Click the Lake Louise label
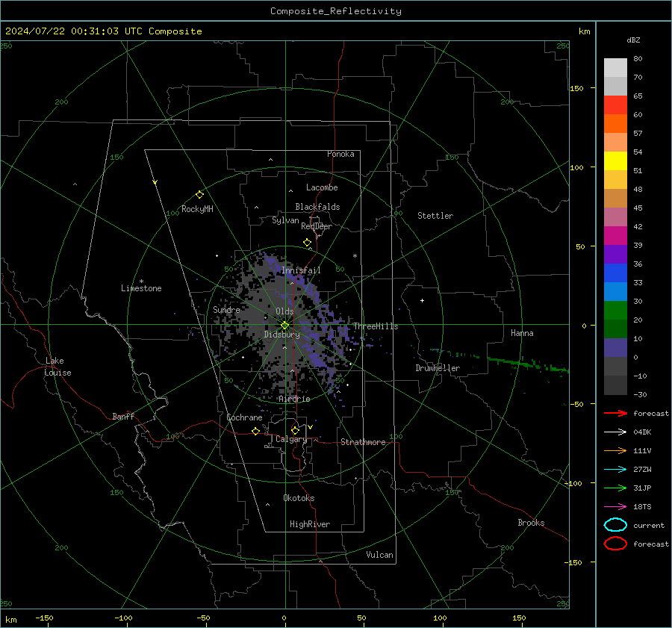This screenshot has height=628, width=672. click(57, 367)
